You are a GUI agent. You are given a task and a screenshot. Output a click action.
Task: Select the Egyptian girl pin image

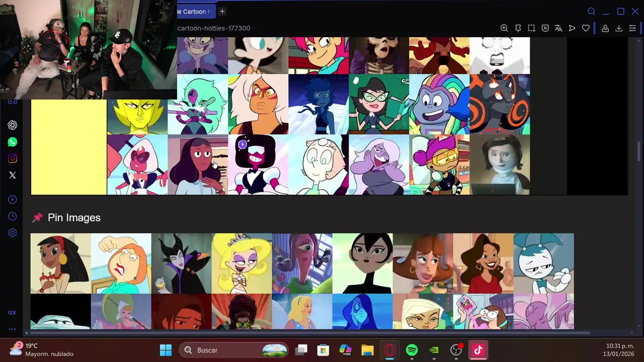pyautogui.click(x=61, y=263)
